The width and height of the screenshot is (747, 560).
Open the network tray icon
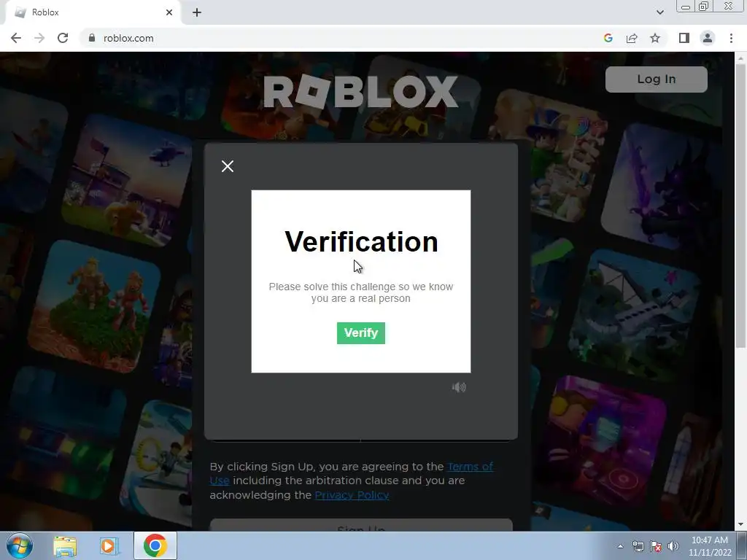click(x=638, y=546)
